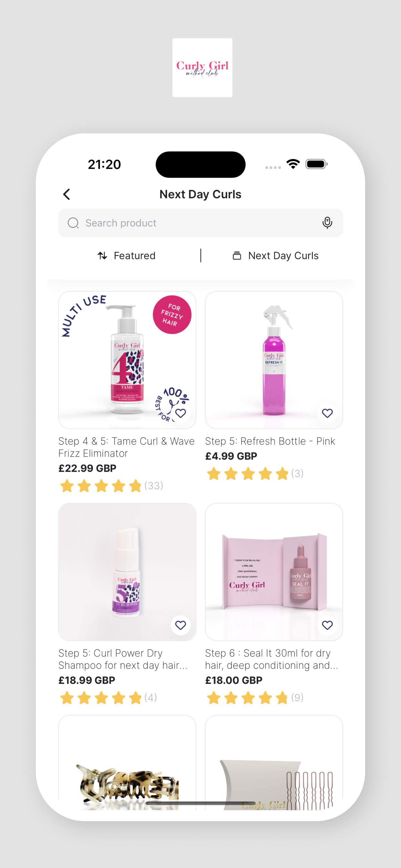Toggle heart on Refresh Bottle Pink
Image resolution: width=401 pixels, height=868 pixels.
327,413
